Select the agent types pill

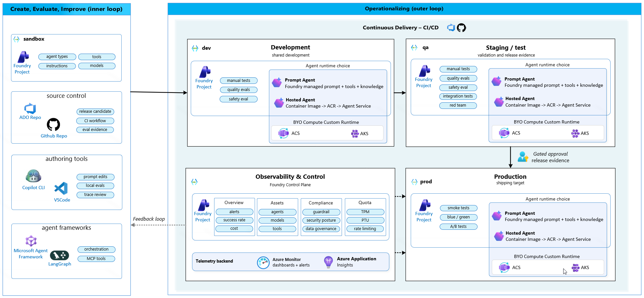tap(57, 57)
